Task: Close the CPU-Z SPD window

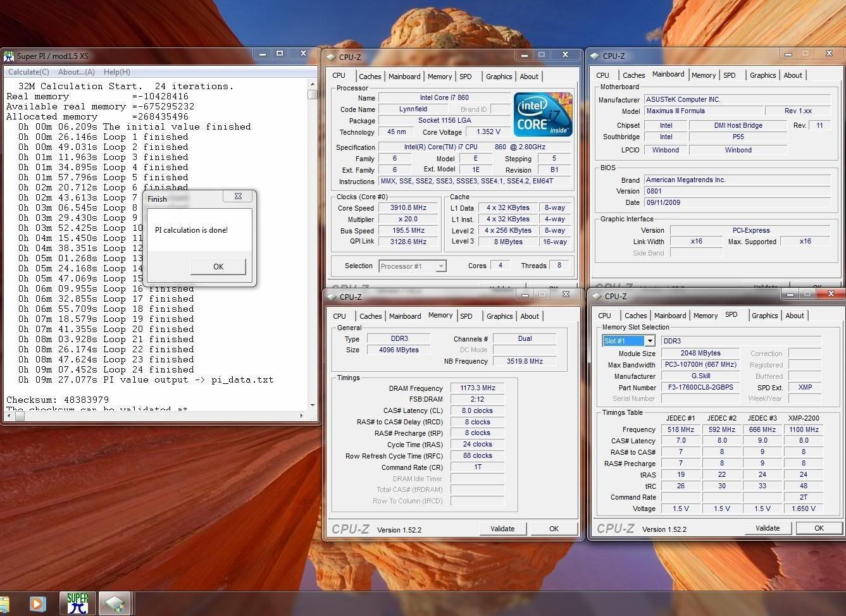Action: 831,294
